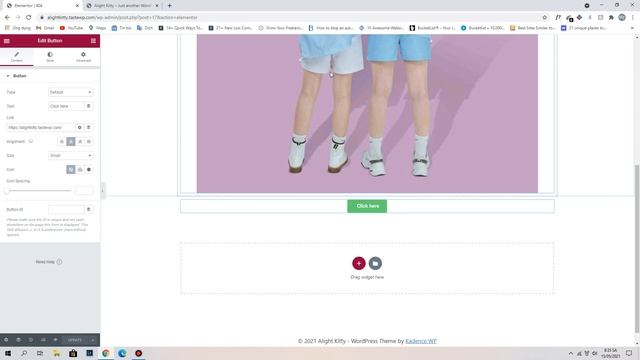
Task: Open Microsoft Edge from the taskbar
Action: pyautogui.click(x=122, y=353)
